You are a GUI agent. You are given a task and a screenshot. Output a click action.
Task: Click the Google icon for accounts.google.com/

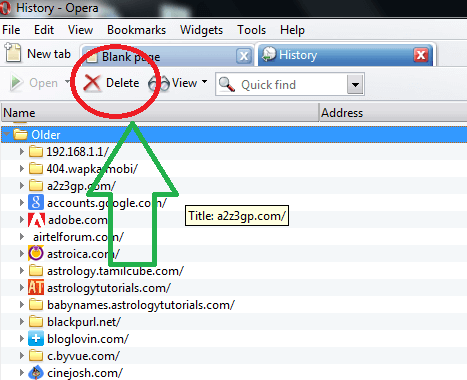[36, 203]
